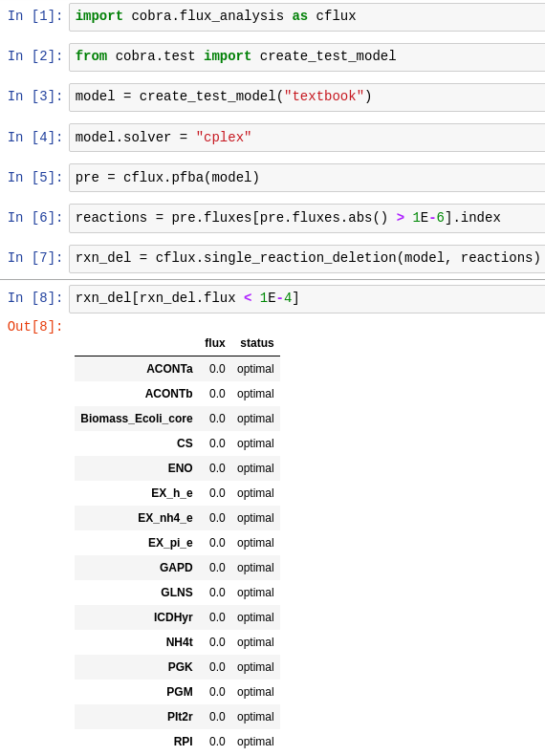Viewport: 545px width, 756px height.
Task: Select the ACONTb row label
Action: 169,394
